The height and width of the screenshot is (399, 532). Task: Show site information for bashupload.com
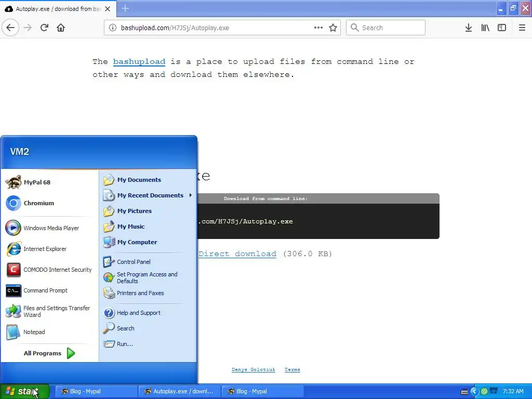113,28
